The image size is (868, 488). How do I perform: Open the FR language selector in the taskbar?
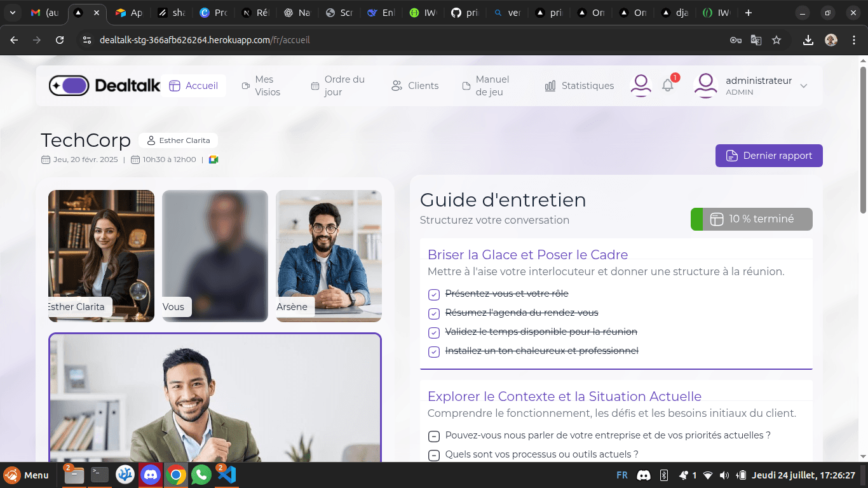pos(621,475)
